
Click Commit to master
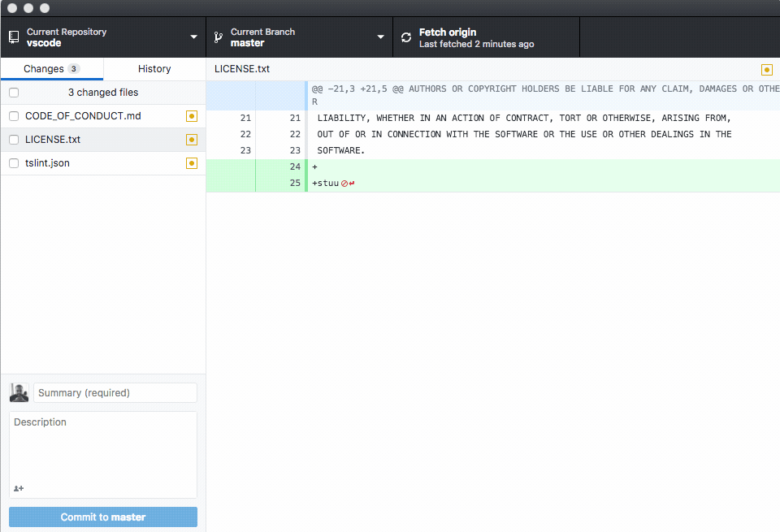[x=102, y=517]
